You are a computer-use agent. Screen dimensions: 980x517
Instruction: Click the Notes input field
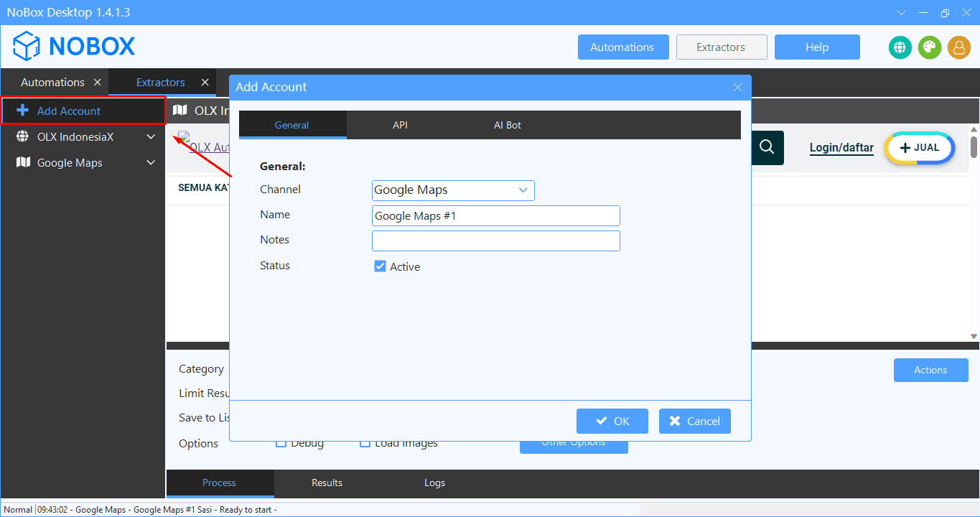tap(495, 241)
